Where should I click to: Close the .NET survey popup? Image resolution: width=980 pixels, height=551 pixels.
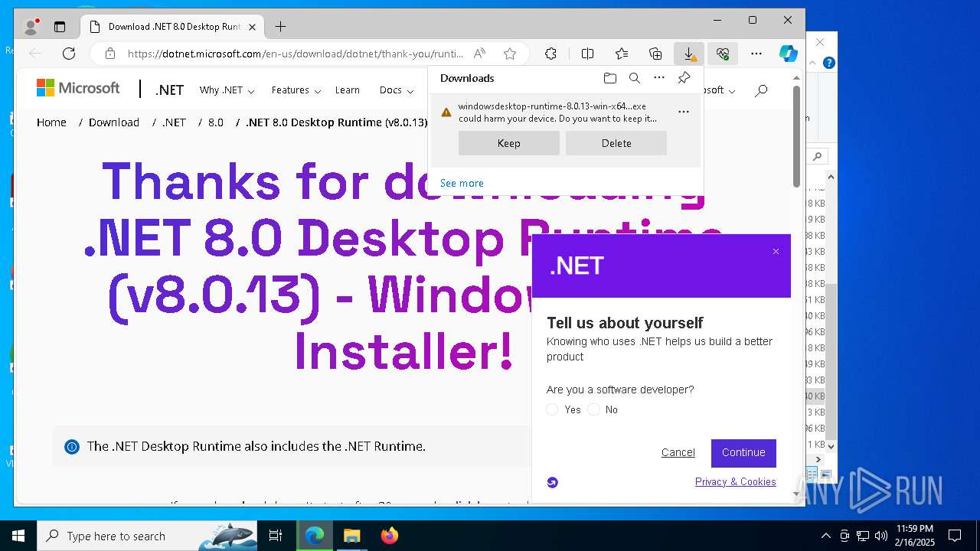click(776, 251)
